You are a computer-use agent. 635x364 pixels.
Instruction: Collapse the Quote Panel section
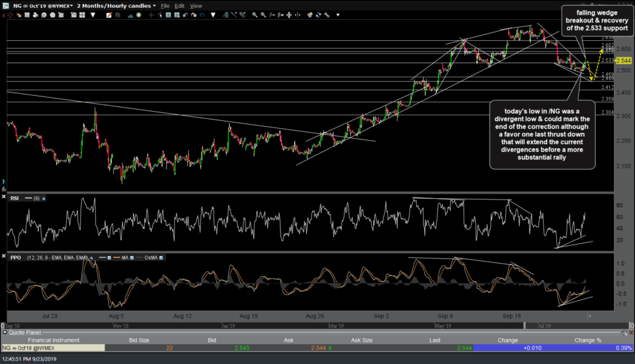tap(3, 334)
